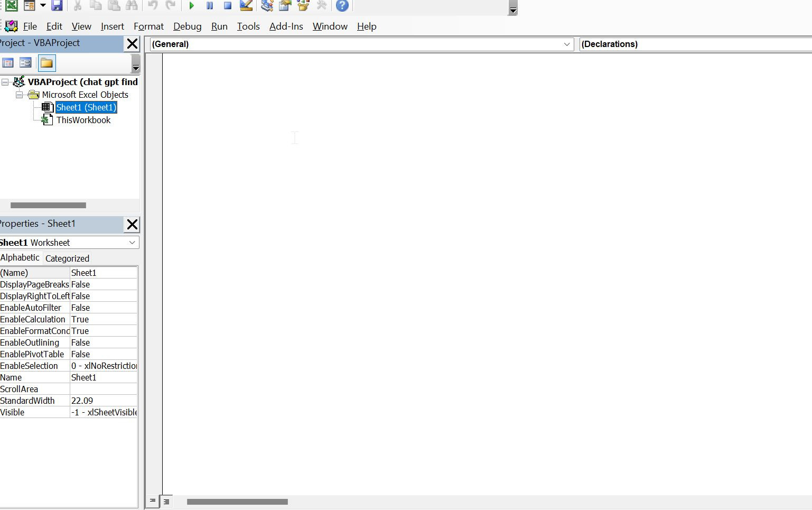Image resolution: width=812 pixels, height=510 pixels.
Task: Click the (Name) property value field
Action: point(104,273)
